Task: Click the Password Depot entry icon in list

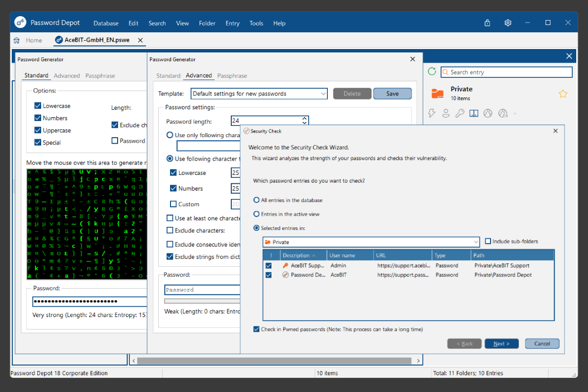Action: [286, 275]
